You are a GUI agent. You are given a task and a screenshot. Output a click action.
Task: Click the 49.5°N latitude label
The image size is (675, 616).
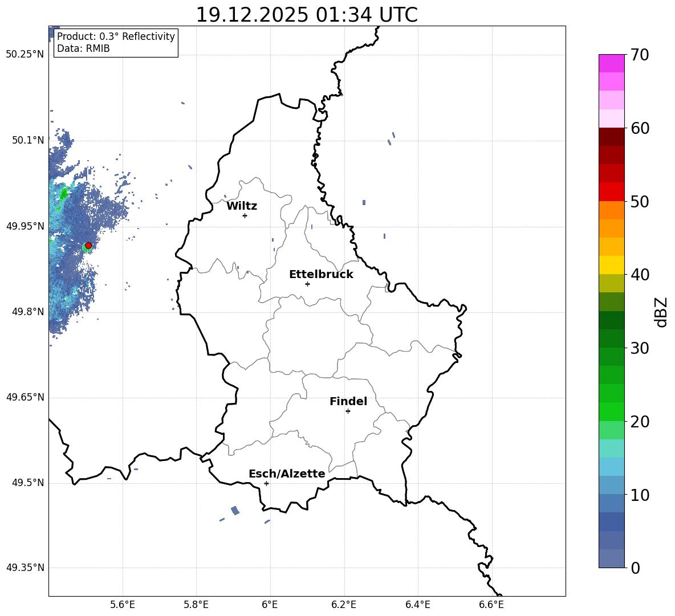click(28, 483)
